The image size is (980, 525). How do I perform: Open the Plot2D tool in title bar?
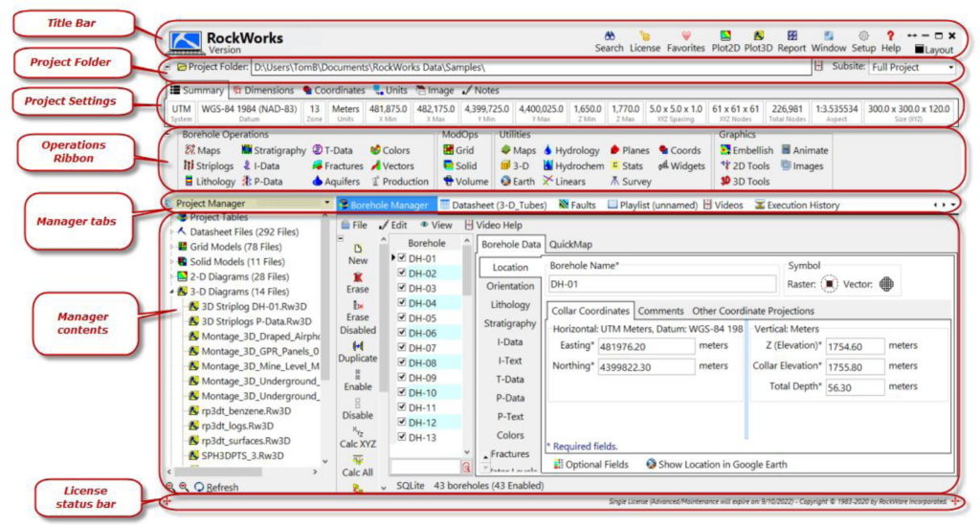(x=725, y=36)
